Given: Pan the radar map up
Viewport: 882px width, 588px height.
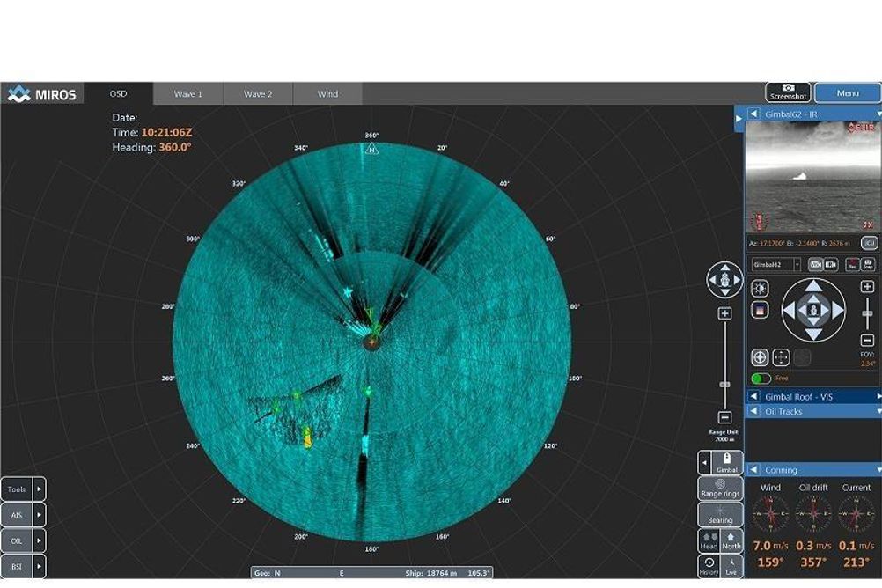Looking at the screenshot, I should (724, 268).
